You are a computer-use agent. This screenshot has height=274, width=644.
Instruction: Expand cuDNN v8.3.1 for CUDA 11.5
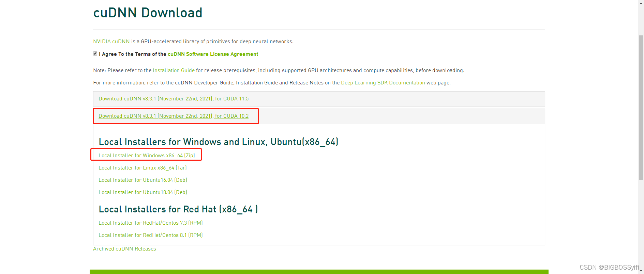(174, 99)
